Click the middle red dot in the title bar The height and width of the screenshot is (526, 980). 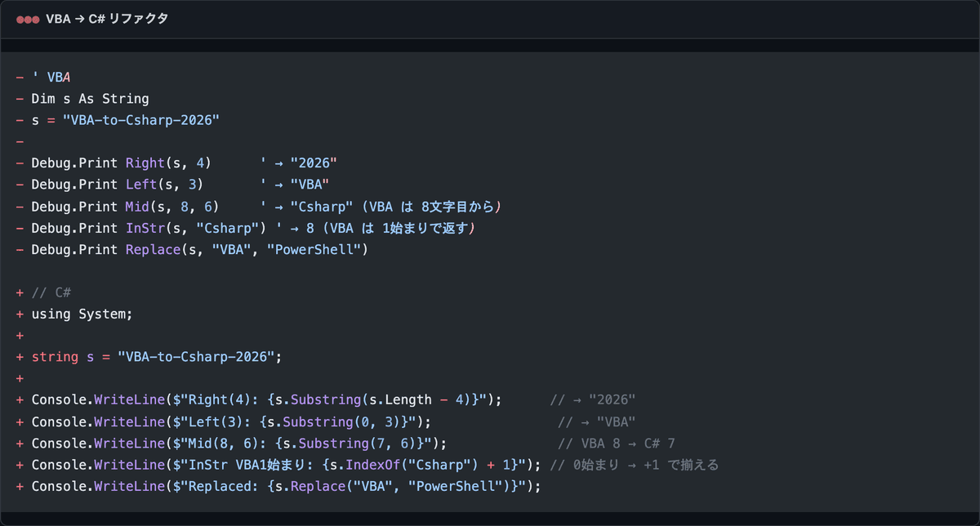click(27, 19)
